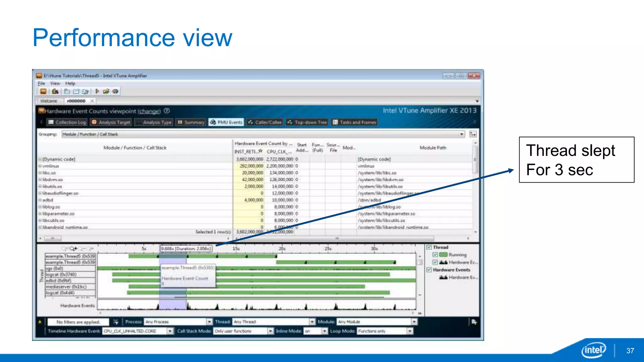Click the grouping customize icon at right

pyautogui.click(x=473, y=134)
